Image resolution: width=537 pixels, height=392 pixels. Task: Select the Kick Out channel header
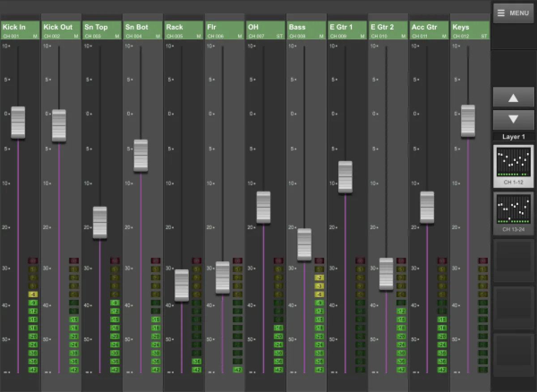tap(61, 30)
